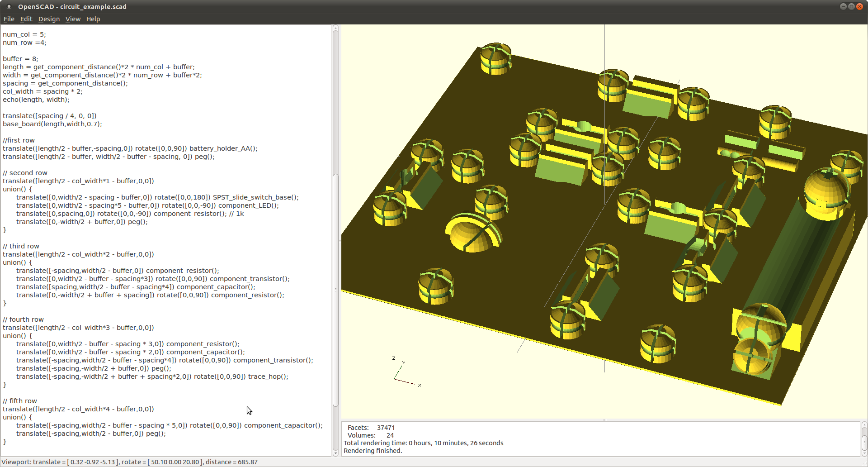
Task: Place cursor on the base_board code line
Action: (53, 124)
